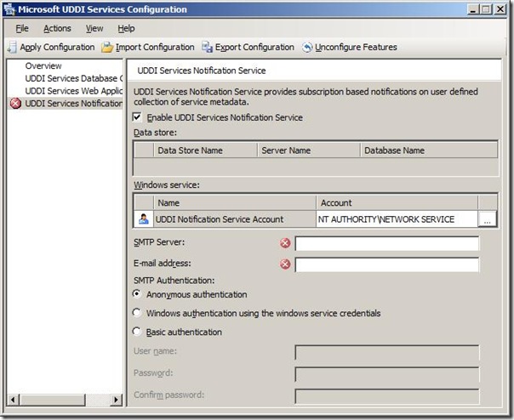Viewport: 514px width, 420px height.
Task: Open the Actions menu
Action: tap(57, 29)
